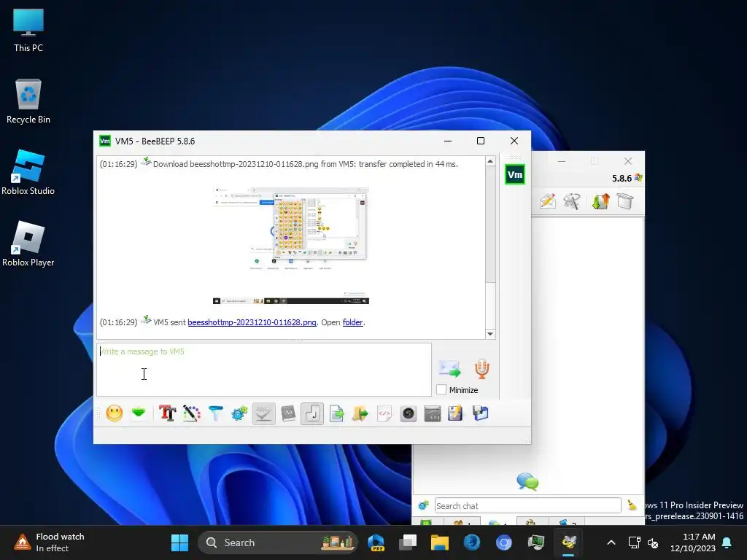Toggle the beep sound note icon
The image size is (747, 560).
[312, 413]
